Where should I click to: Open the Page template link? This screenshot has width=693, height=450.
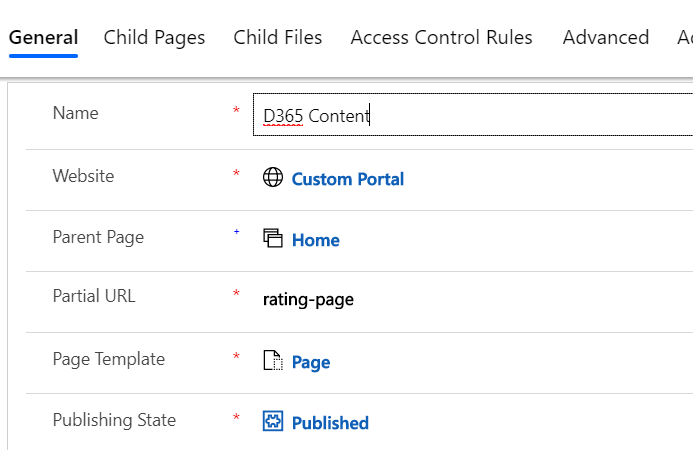pos(311,363)
